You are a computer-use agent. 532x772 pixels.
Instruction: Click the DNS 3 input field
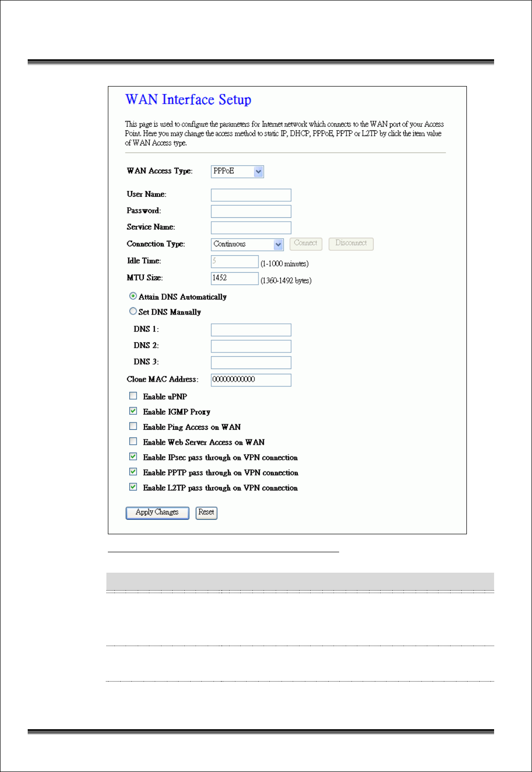(251, 363)
